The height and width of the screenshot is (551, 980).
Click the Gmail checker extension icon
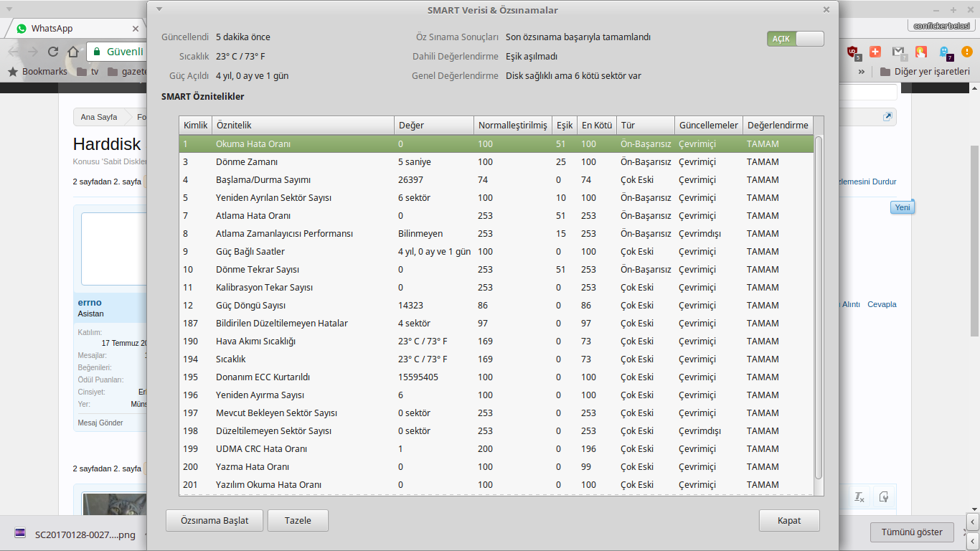[898, 52]
